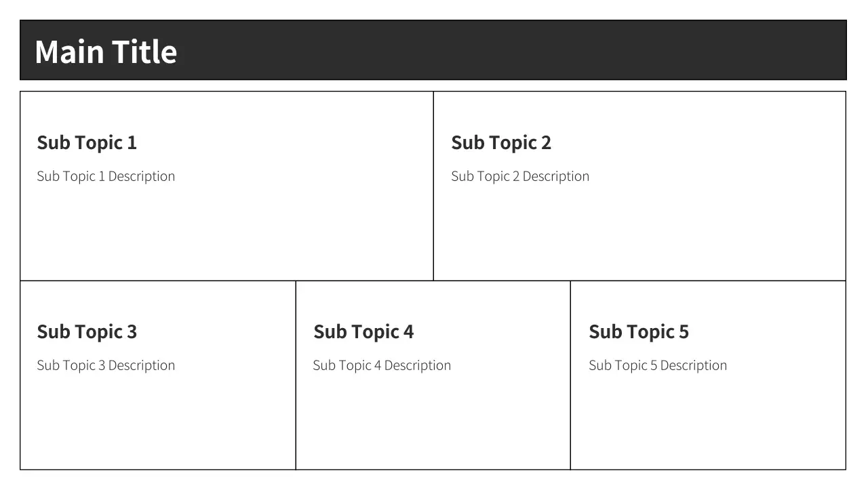Click the Main Title text

click(106, 52)
